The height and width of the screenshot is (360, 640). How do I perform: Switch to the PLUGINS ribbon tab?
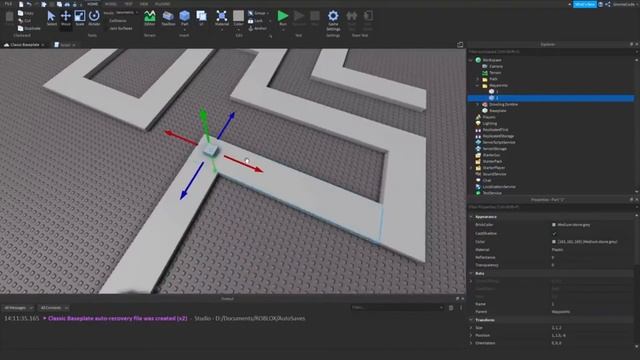(x=162, y=4)
